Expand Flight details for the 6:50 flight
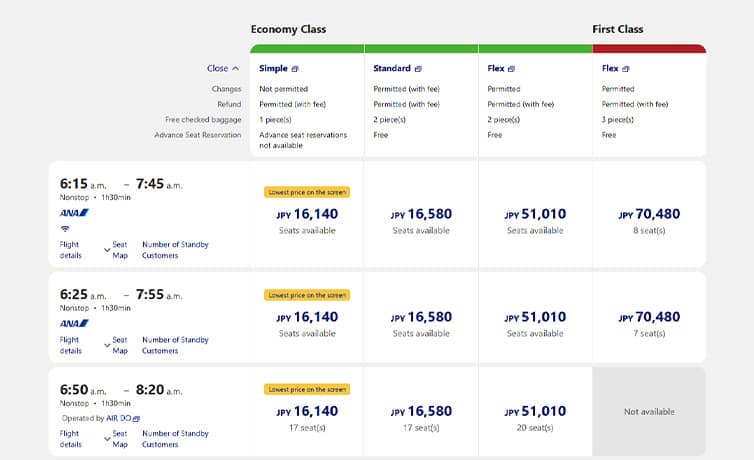 [70, 439]
